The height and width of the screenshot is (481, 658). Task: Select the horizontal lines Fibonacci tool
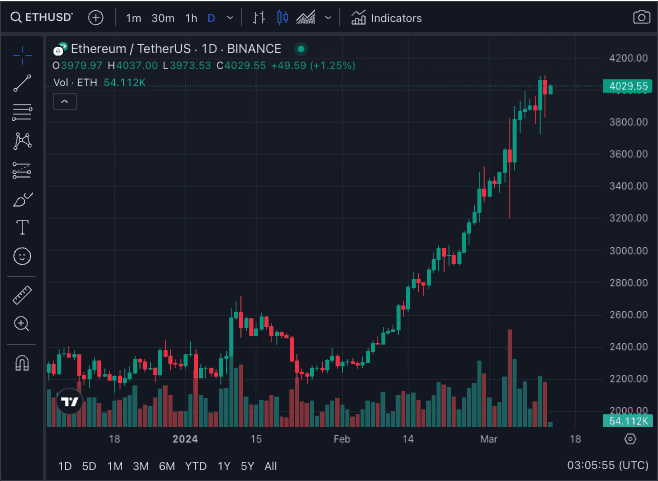click(x=22, y=112)
